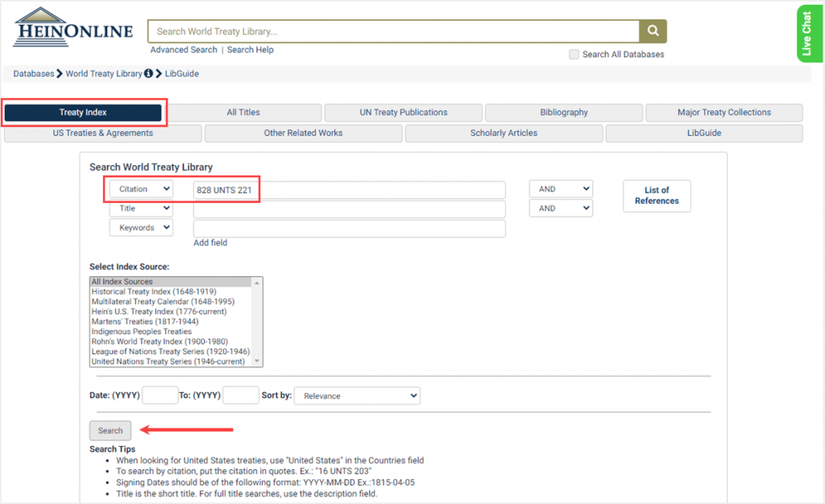Click the To (YYYY) date field

pos(240,395)
